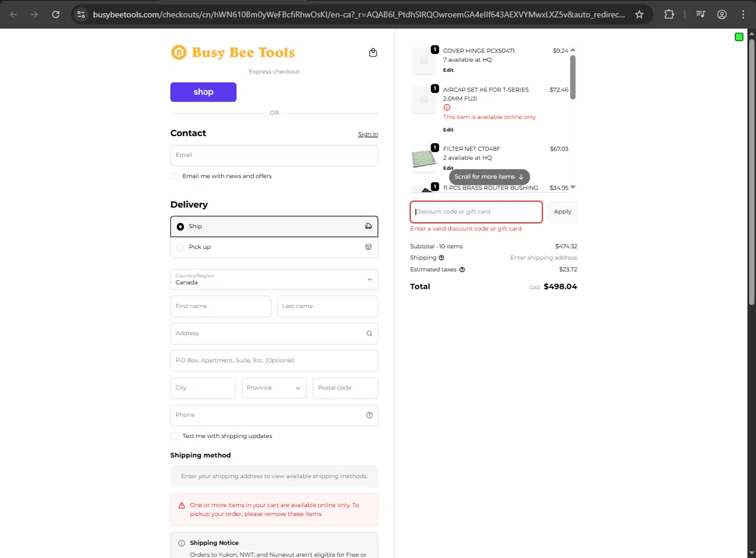Click the Postal code field
This screenshot has height=558, width=756.
pyautogui.click(x=345, y=388)
